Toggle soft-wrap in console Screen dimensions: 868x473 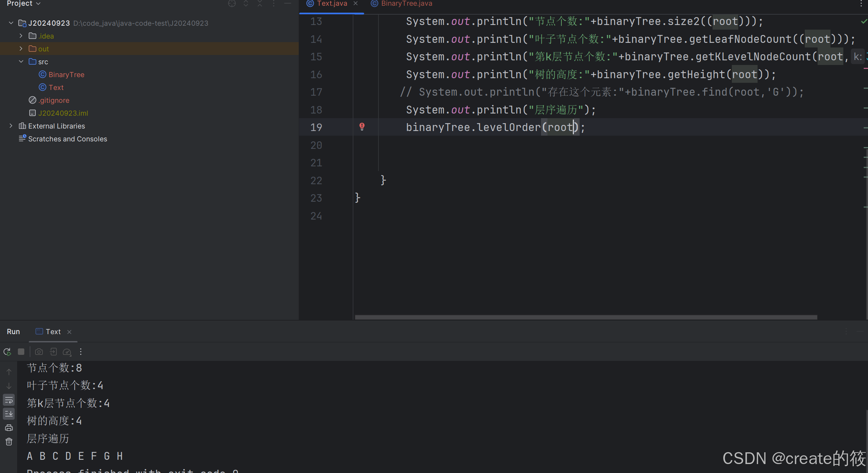click(x=9, y=400)
